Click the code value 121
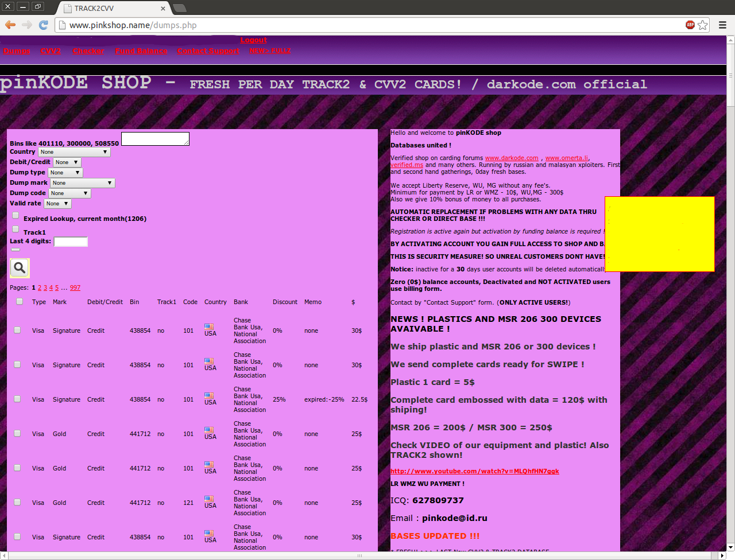Image resolution: width=735 pixels, height=560 pixels. pos(188,503)
